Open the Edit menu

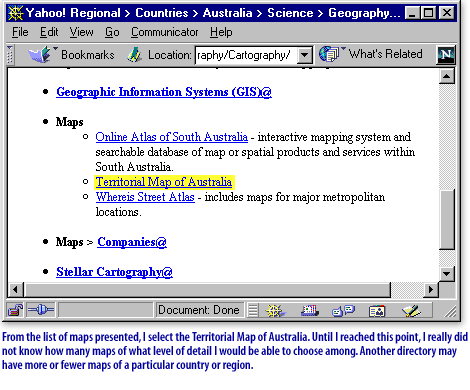pos(49,32)
